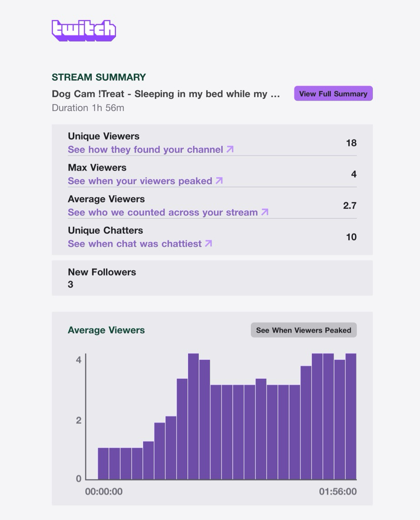The height and width of the screenshot is (520, 420).
Task: Click the 'STREAM SUMMARY' heading
Action: [99, 77]
